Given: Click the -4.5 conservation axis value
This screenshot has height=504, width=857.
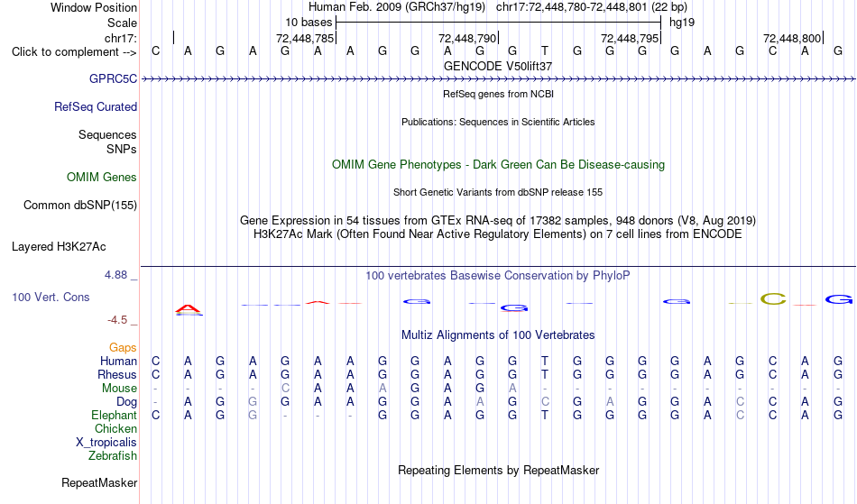Looking at the screenshot, I should [x=117, y=320].
